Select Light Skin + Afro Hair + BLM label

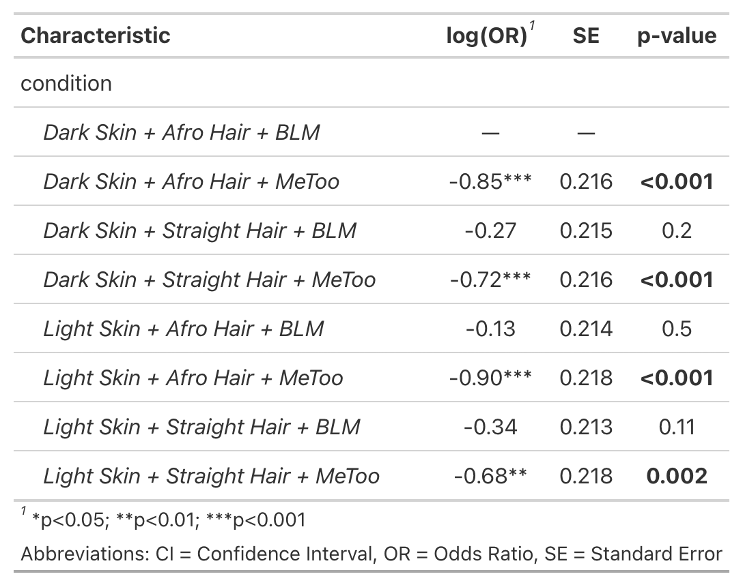pyautogui.click(x=184, y=329)
